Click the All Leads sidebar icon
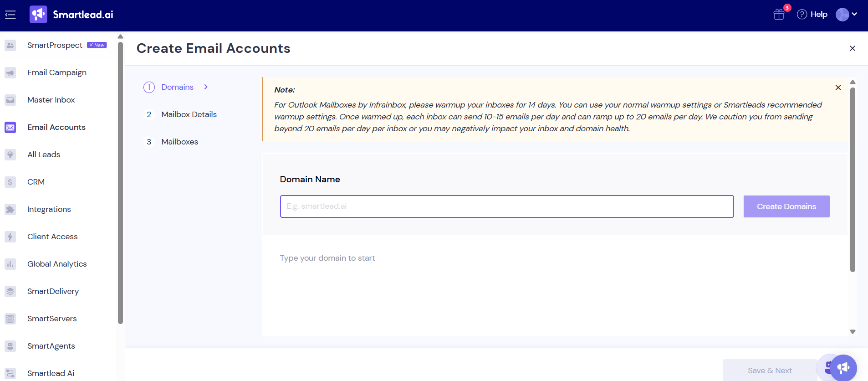This screenshot has height=381, width=868. (10, 154)
